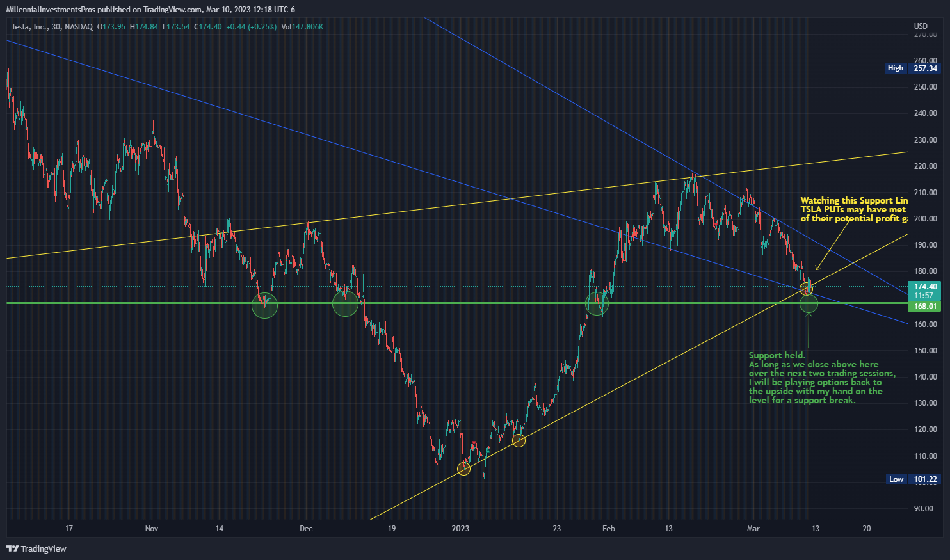Viewport: 950px width, 560px height.
Task: Click the High 257.34 price label
Action: pos(913,68)
